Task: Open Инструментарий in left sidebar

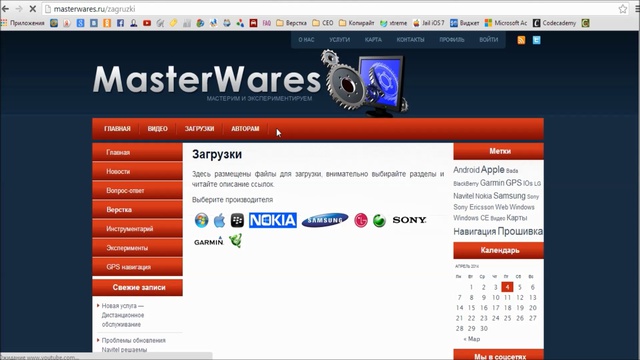Action: pyautogui.click(x=138, y=229)
